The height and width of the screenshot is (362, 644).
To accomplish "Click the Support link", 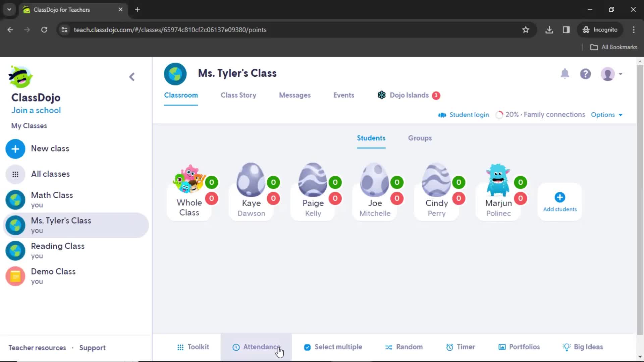I will [92, 348].
